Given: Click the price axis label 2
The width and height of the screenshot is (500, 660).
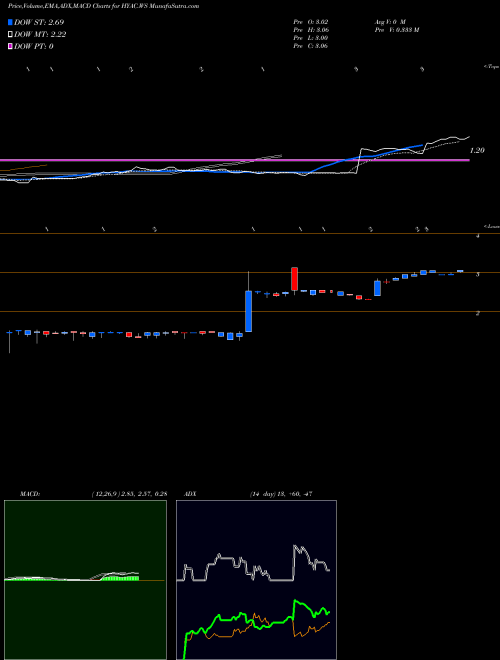Looking at the screenshot, I should tap(478, 313).
